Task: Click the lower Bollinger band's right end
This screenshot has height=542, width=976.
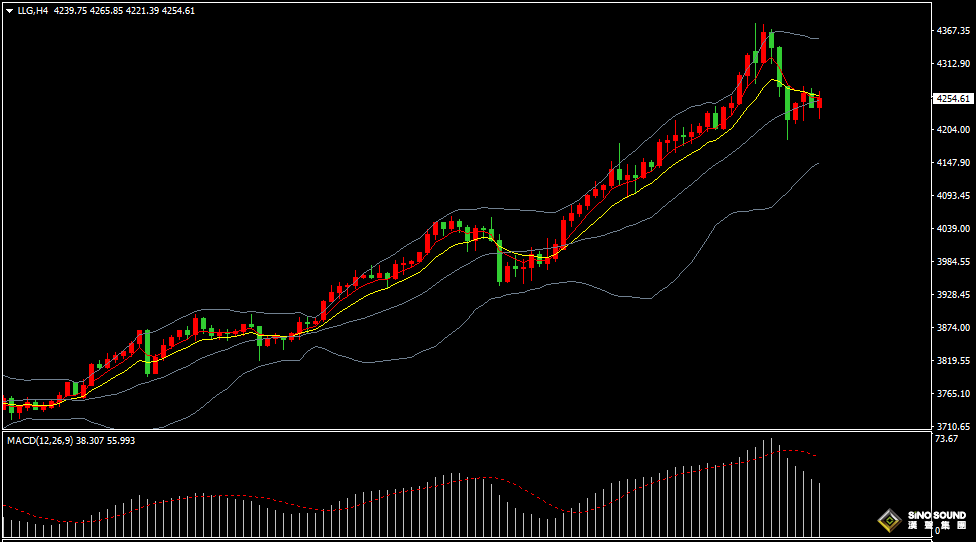Action: 817,163
